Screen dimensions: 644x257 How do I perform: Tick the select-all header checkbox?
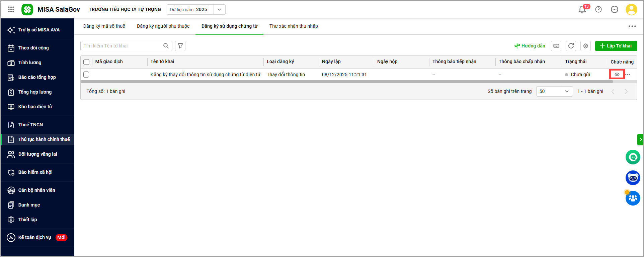(86, 62)
